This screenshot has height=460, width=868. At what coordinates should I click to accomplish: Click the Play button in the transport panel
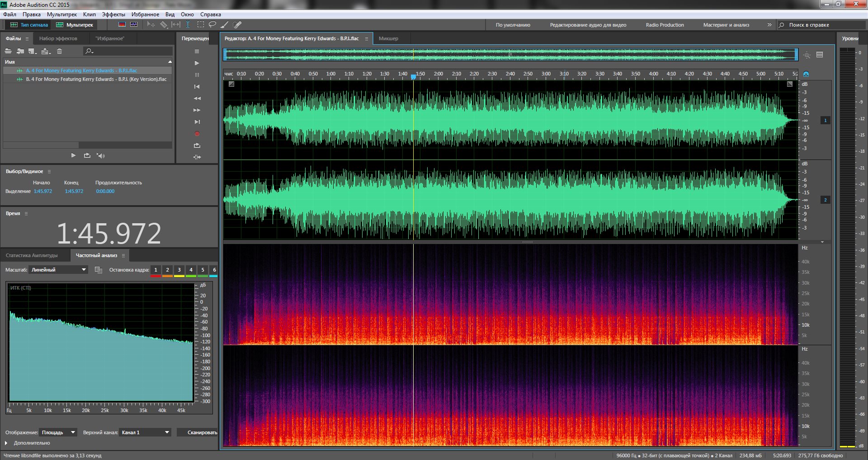point(197,63)
